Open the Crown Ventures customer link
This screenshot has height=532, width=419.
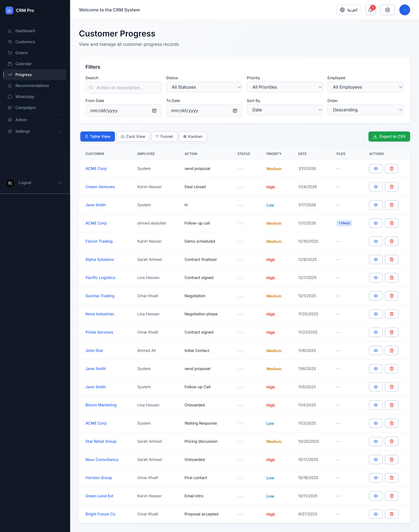coord(100,187)
